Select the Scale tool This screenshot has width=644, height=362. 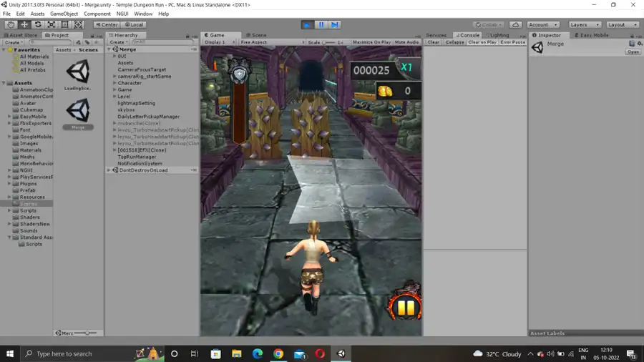pyautogui.click(x=52, y=24)
